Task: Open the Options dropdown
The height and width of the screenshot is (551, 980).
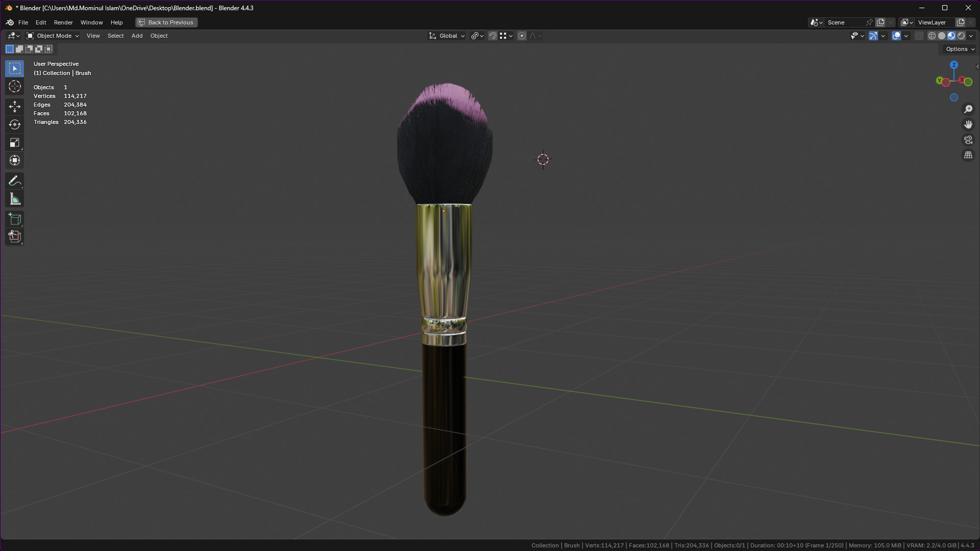Action: [960, 49]
